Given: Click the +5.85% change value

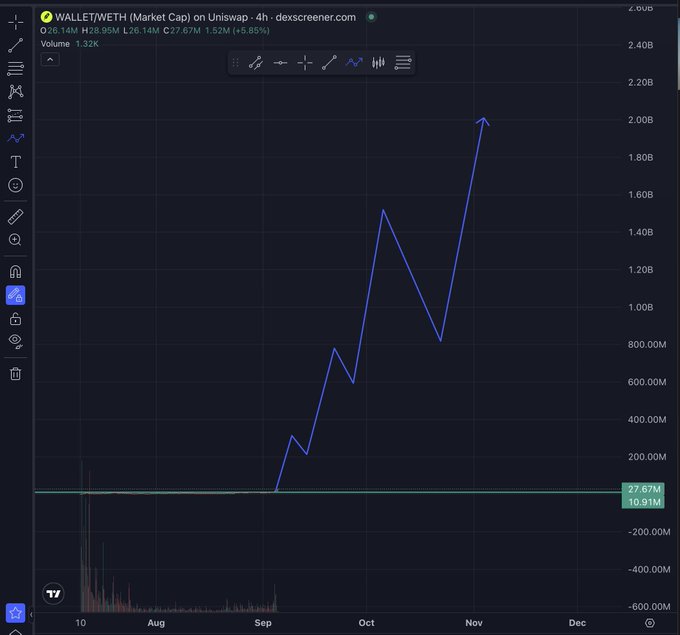Looking at the screenshot, I should [x=251, y=30].
